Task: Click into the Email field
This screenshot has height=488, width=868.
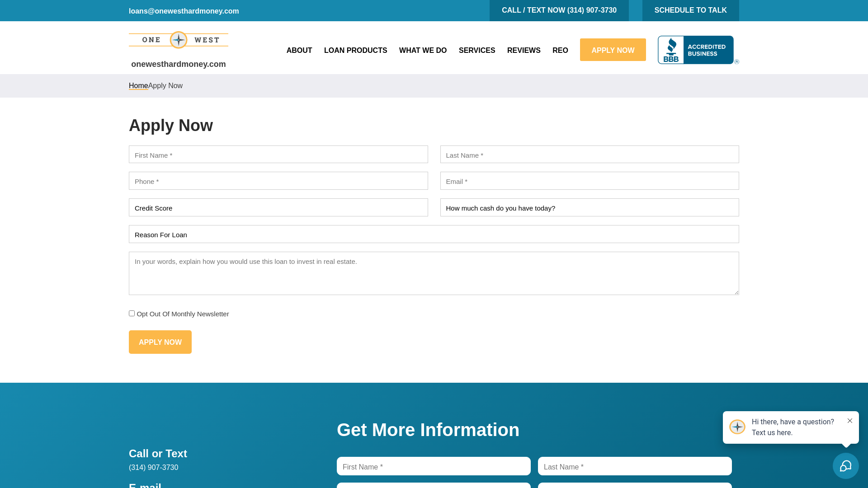Action: tap(590, 181)
